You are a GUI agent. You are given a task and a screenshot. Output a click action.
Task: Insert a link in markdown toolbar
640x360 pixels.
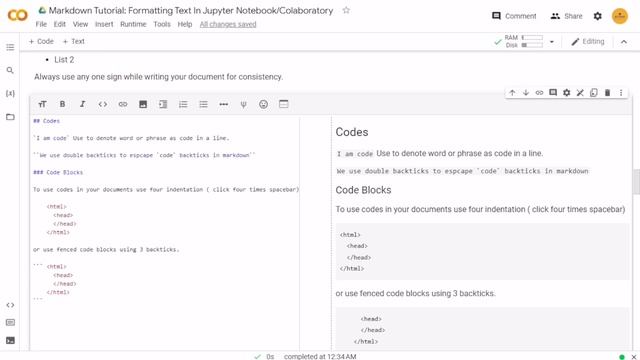123,104
